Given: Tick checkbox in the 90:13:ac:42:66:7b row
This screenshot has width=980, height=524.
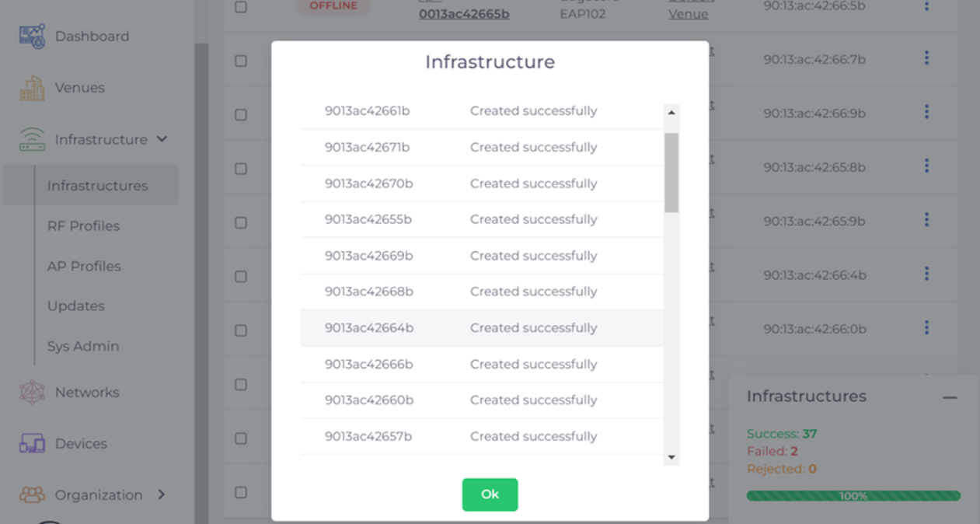Looking at the screenshot, I should tap(241, 61).
